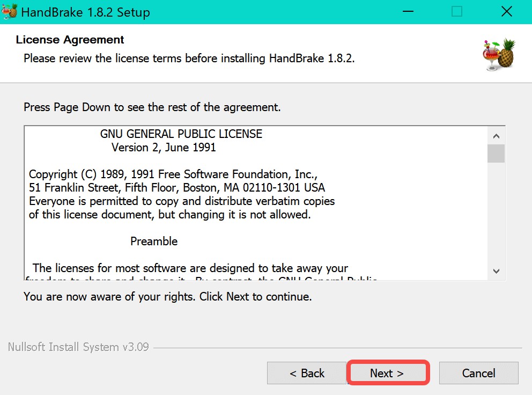Click the 'Please review the license terms' subtitle

click(189, 58)
